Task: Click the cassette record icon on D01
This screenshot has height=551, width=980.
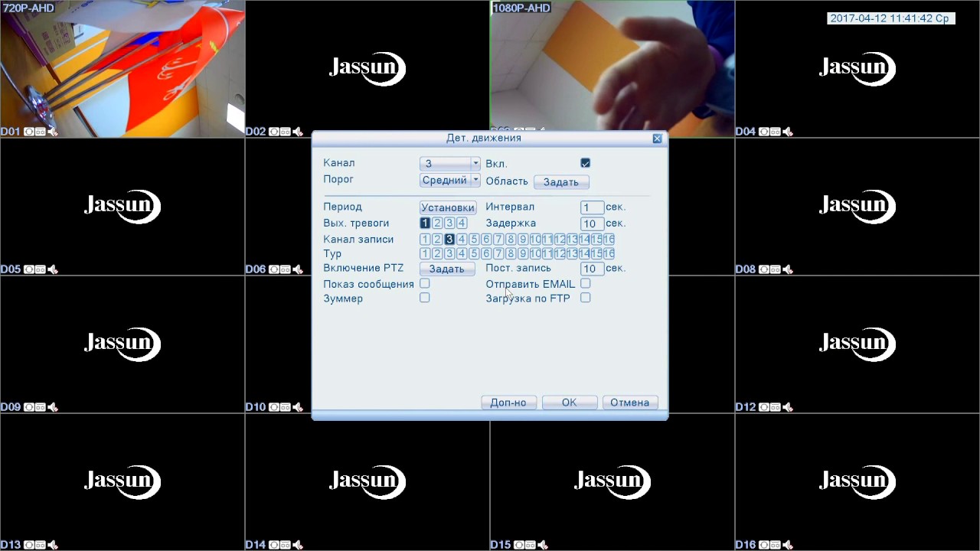Action: point(41,132)
